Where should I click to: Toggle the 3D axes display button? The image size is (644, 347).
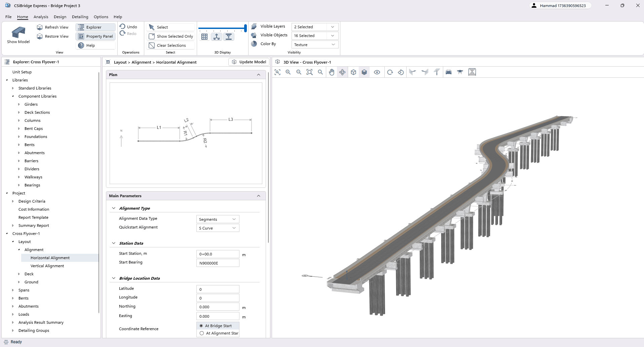217,37
